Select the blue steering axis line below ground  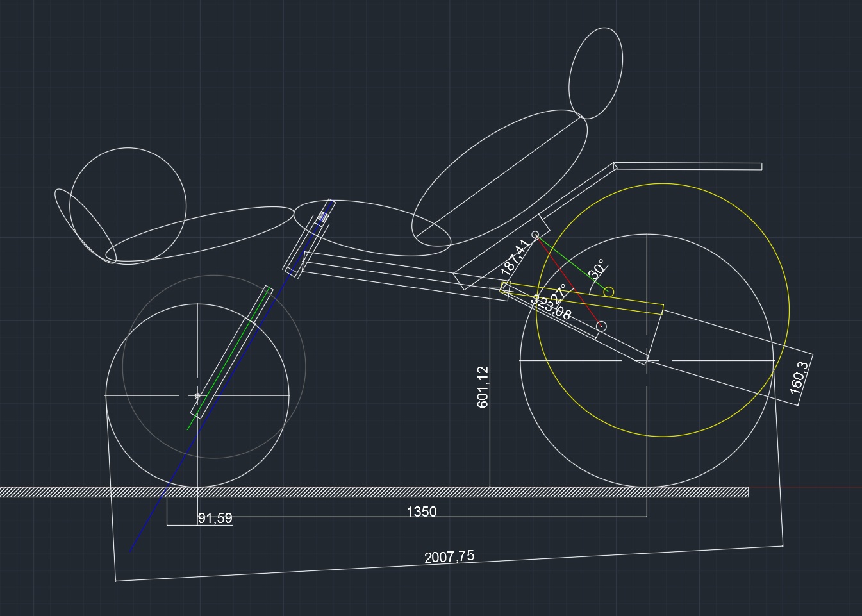pos(149,519)
